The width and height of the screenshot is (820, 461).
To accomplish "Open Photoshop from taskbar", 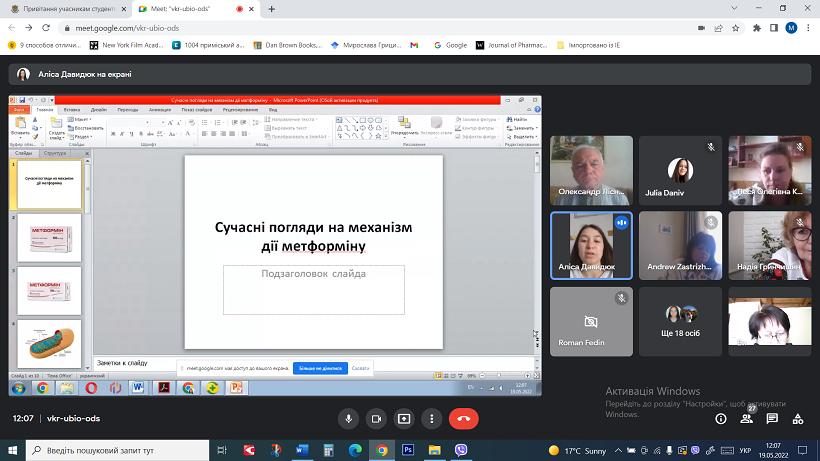I will 408,450.
